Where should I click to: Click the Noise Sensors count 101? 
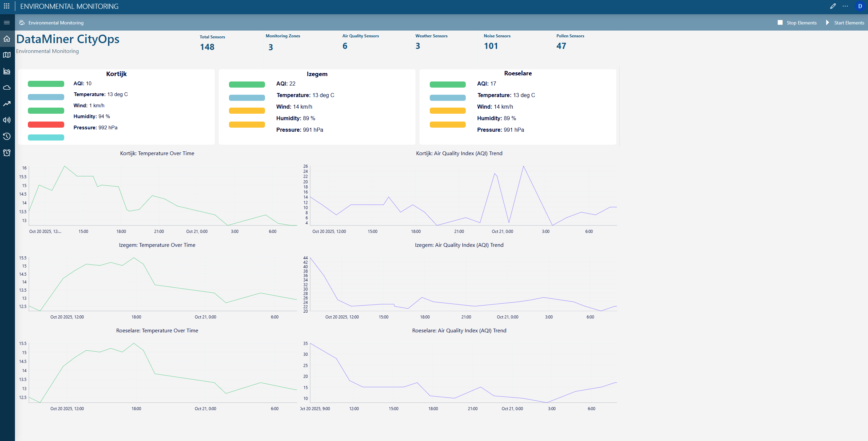pos(491,46)
